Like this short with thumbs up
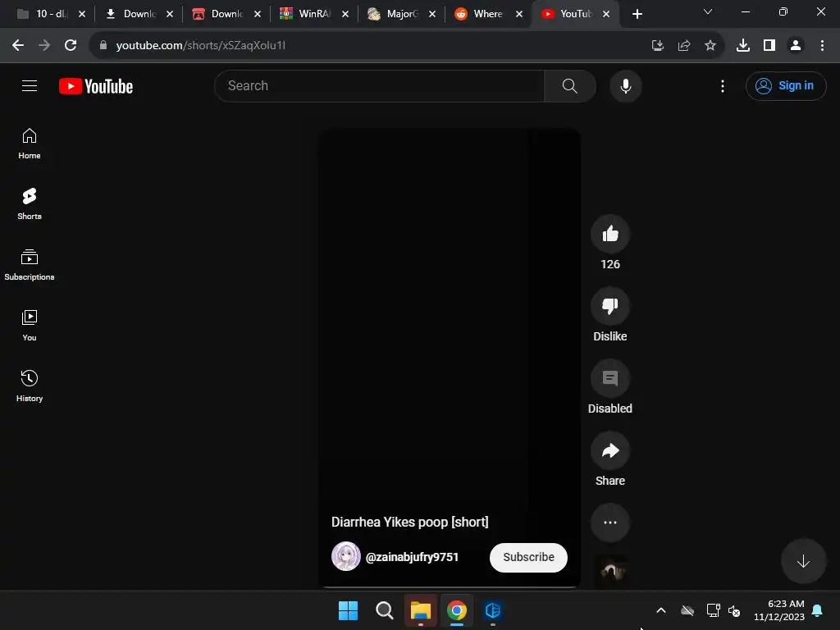Screen dimensions: 840x630 (x=610, y=234)
